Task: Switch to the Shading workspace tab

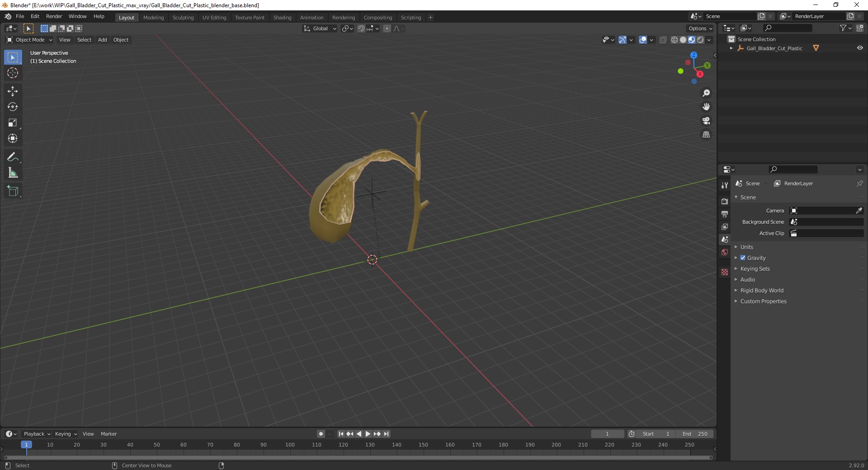Action: pos(282,18)
